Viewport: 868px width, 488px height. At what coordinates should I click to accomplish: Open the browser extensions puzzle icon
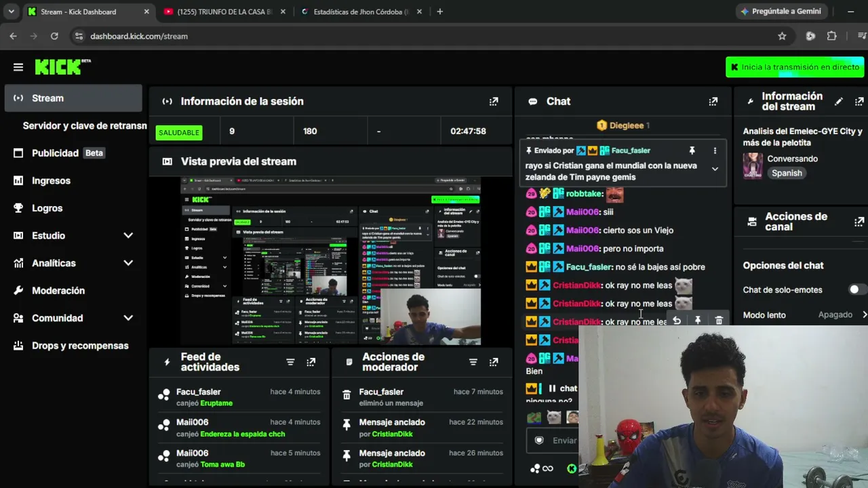832,36
